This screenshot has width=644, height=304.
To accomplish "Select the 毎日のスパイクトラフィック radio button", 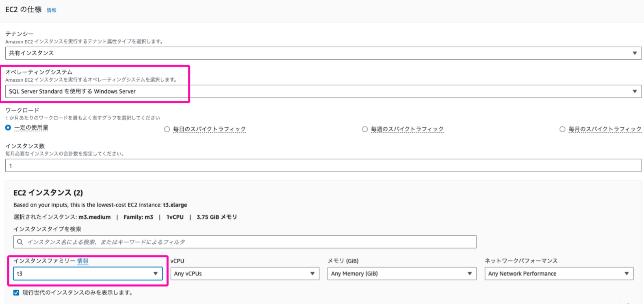I will click(167, 129).
